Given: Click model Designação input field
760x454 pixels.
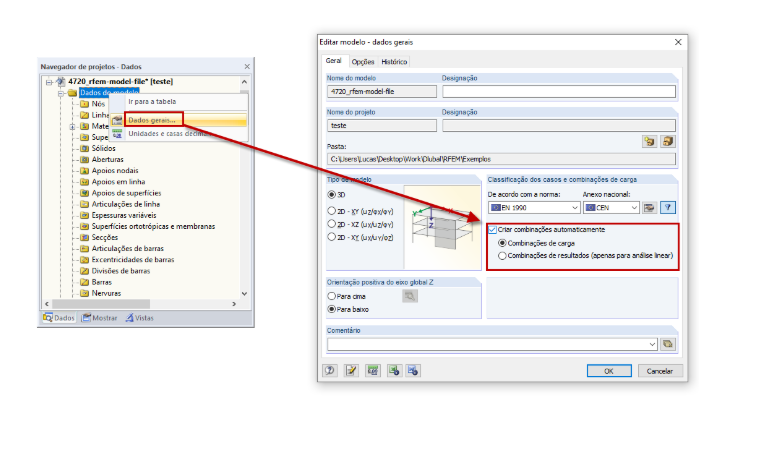Looking at the screenshot, I should (x=559, y=92).
